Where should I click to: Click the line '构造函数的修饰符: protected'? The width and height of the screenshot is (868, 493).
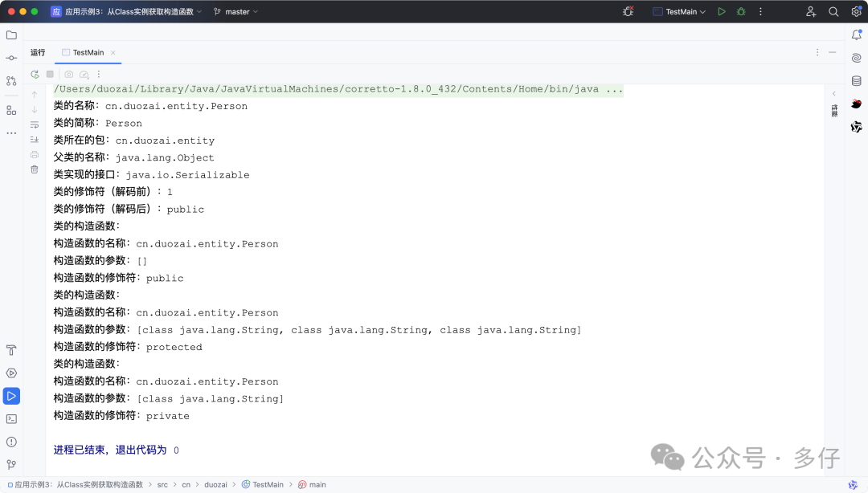point(128,347)
